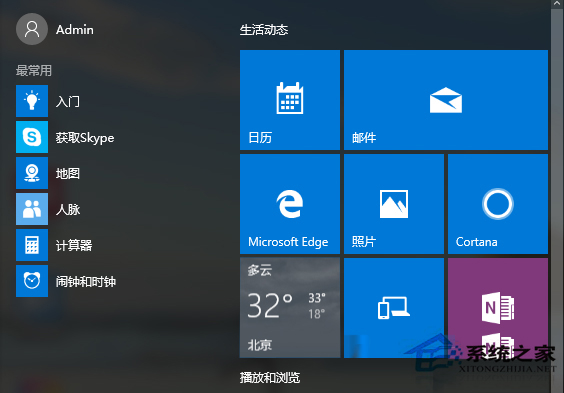Viewport: 564px width, 393px height.
Task: Select the 地图 text entry
Action: 68,173
